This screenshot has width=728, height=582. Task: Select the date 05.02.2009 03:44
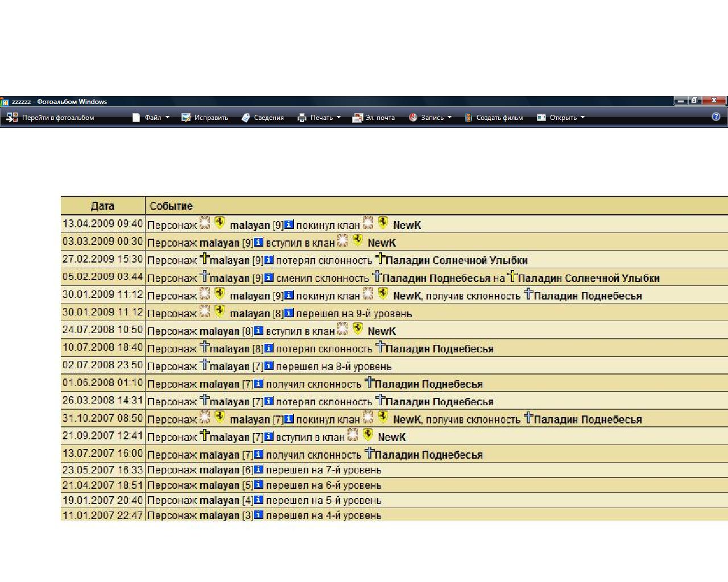[x=102, y=277]
